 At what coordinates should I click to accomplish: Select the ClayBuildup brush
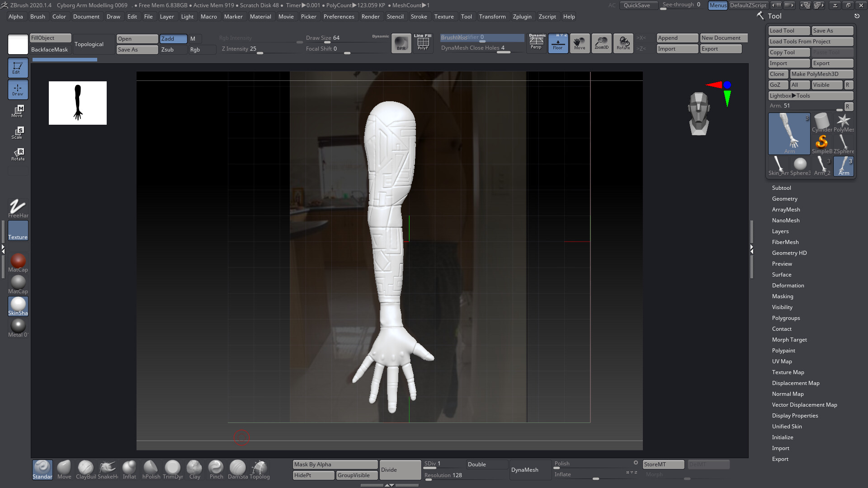85,469
